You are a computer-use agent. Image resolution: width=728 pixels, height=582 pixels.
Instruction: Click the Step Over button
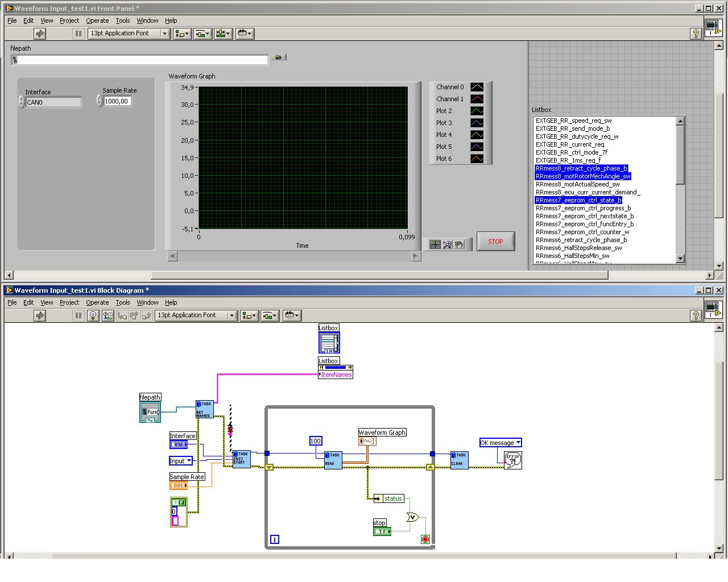(x=134, y=315)
